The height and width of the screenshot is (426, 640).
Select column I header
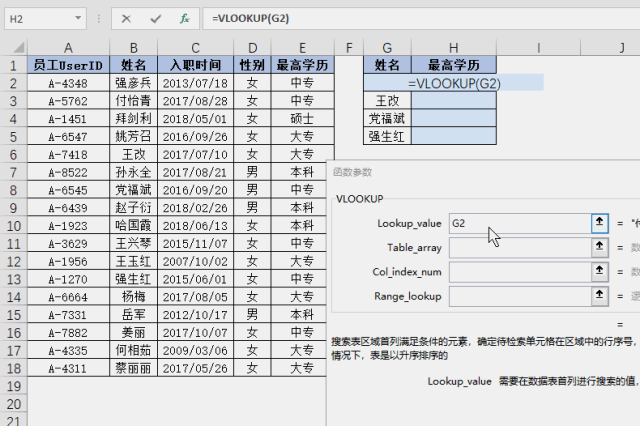[x=538, y=48]
